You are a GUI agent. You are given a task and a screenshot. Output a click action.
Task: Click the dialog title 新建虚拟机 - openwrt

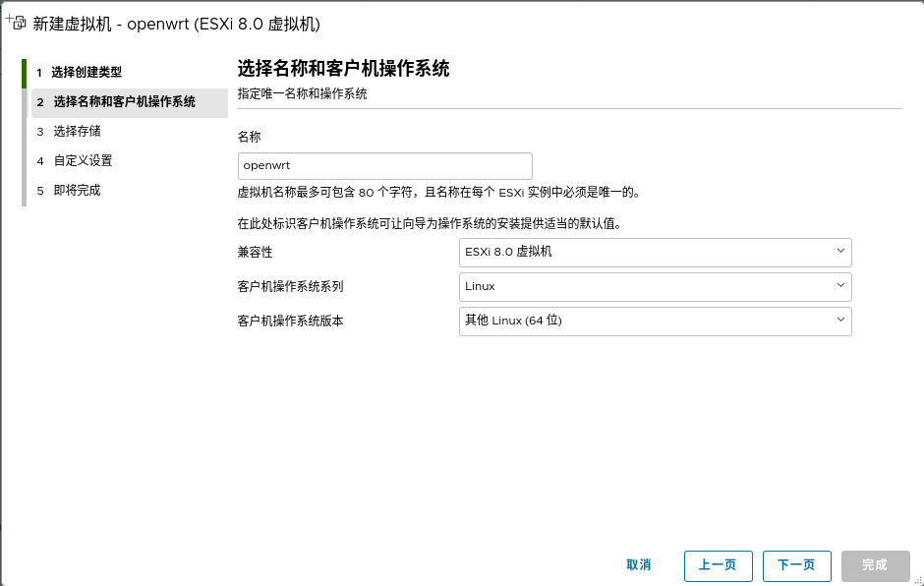pyautogui.click(x=176, y=25)
